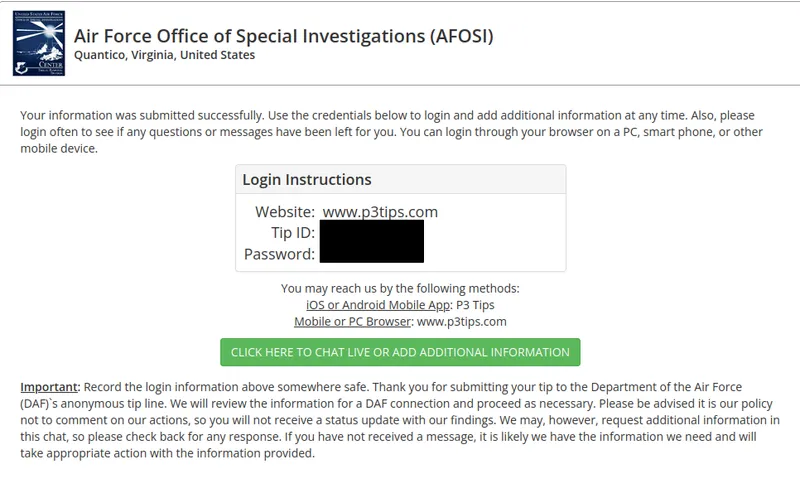
Task: Click the green chat live button
Action: point(400,352)
